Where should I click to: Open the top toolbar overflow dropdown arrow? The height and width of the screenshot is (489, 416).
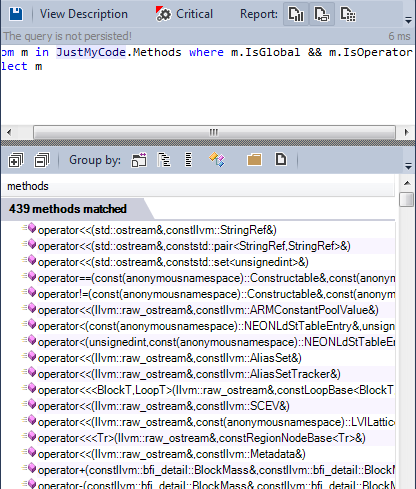coord(408,20)
